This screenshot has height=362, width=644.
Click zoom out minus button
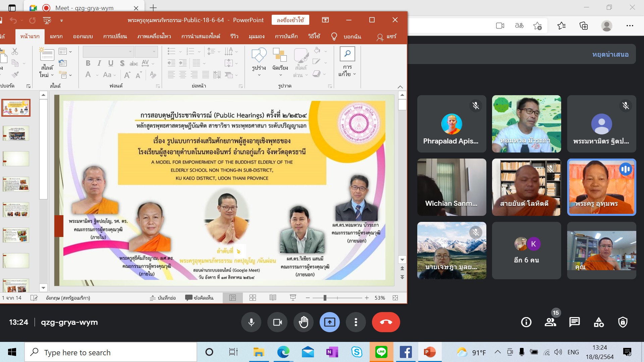pos(308,298)
